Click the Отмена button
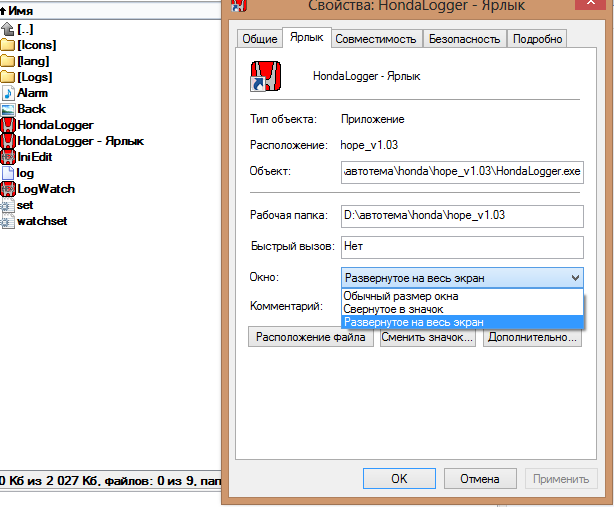614x507 pixels. [480, 478]
